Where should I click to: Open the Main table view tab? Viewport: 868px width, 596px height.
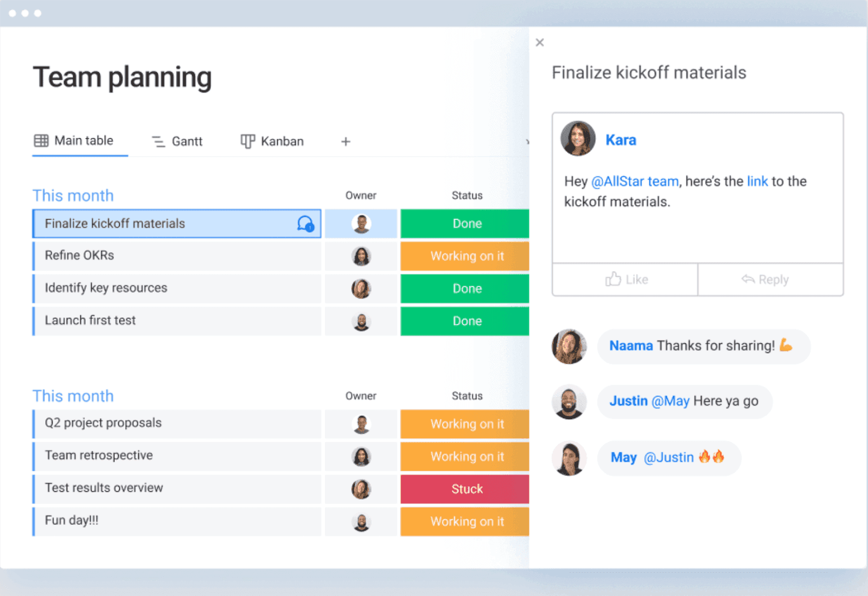74,141
